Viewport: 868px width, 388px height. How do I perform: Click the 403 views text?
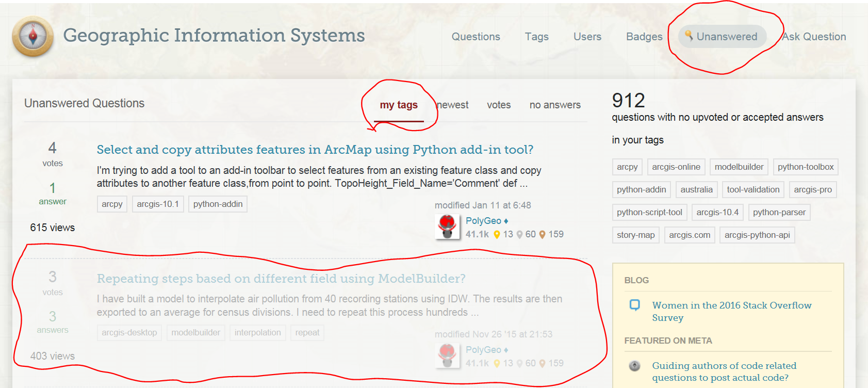pos(53,356)
